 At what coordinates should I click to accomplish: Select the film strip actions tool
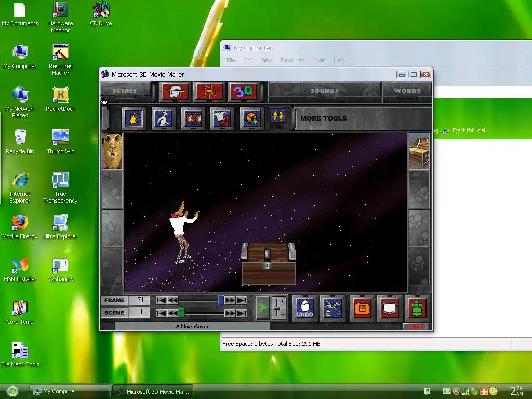coord(193,118)
